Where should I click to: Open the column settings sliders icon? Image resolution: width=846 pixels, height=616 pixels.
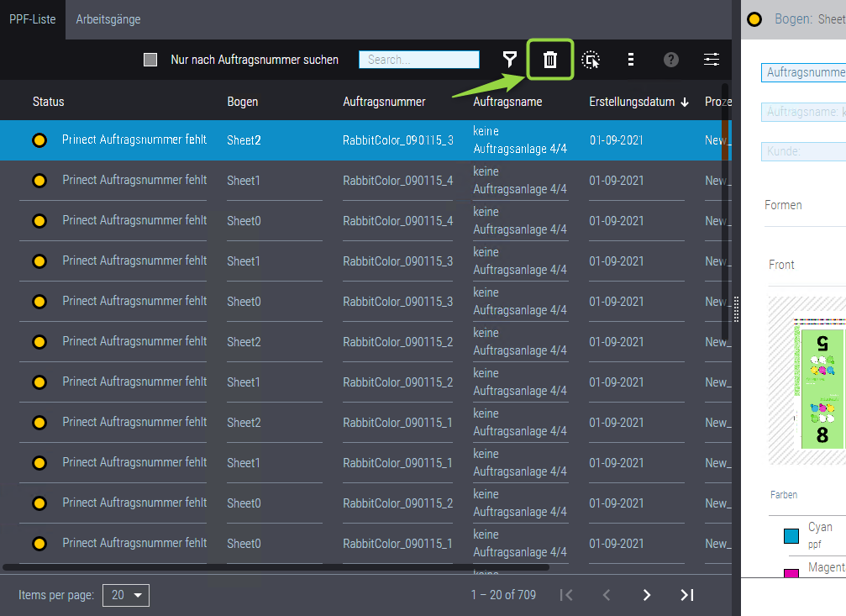click(x=712, y=60)
